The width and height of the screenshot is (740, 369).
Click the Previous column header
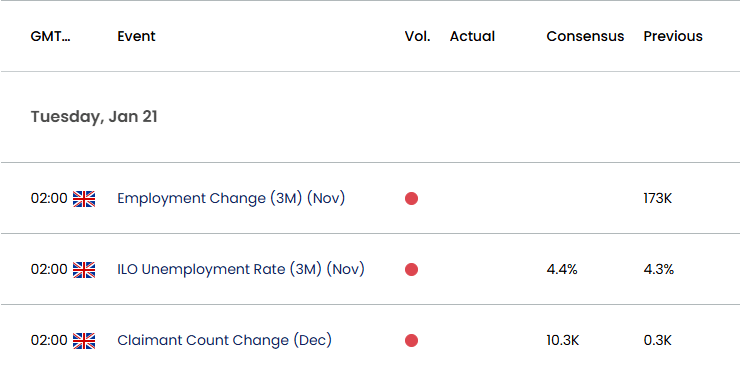point(673,36)
